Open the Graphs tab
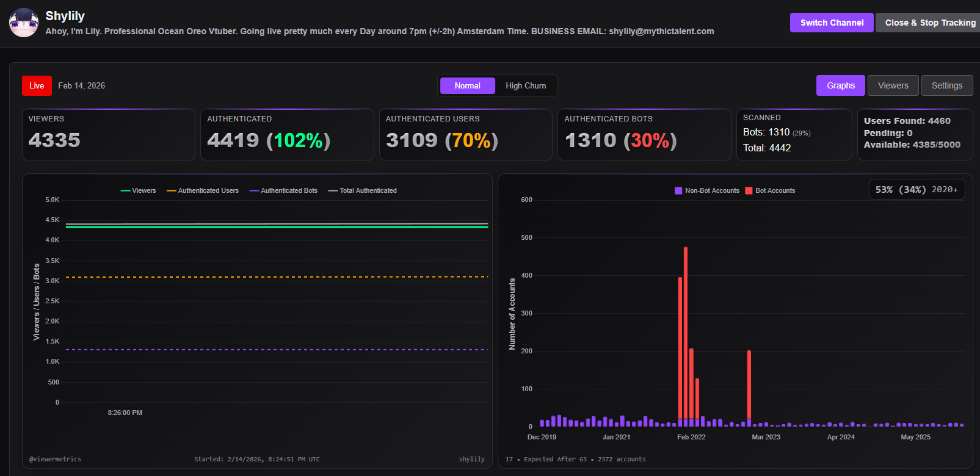 tap(840, 85)
